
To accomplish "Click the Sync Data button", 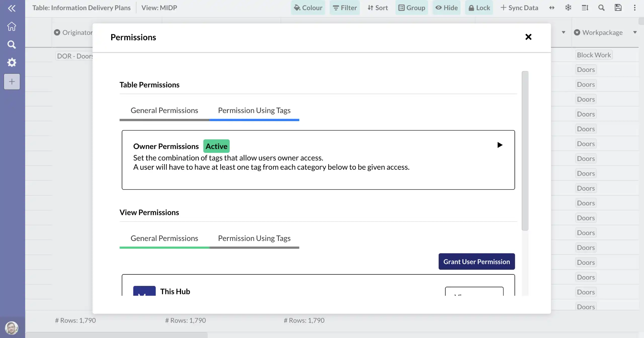I will (x=519, y=8).
